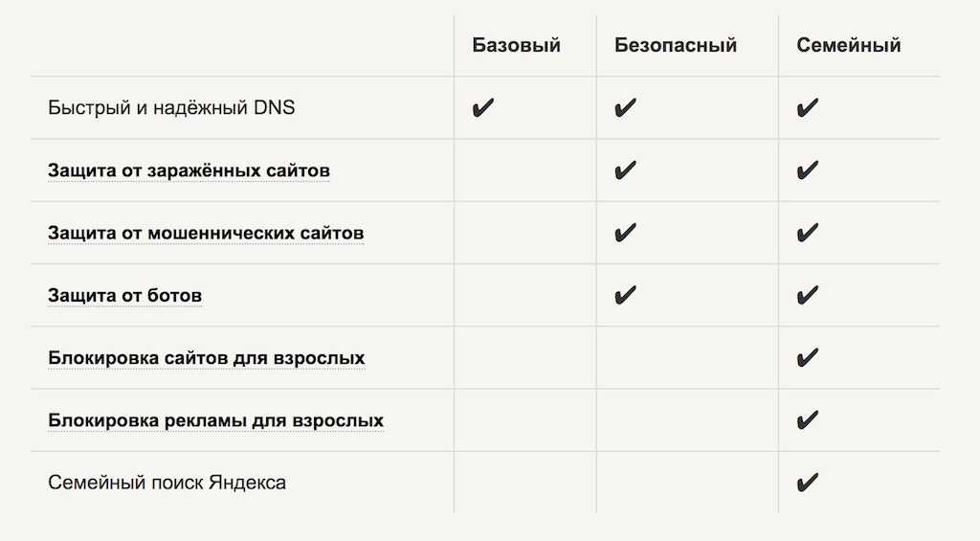Open the Блокировка сайтов для взрослых link

tap(206, 358)
